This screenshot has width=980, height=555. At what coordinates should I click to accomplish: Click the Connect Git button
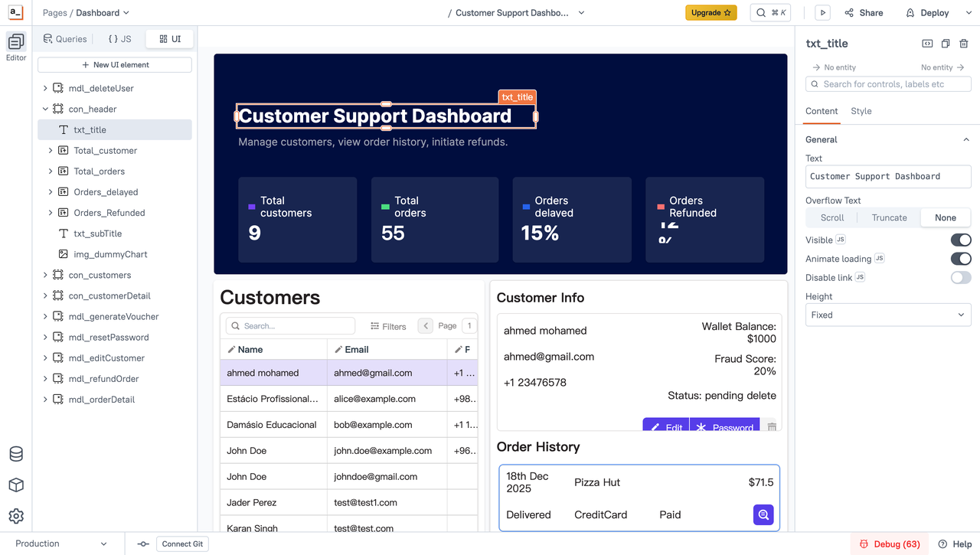point(182,544)
